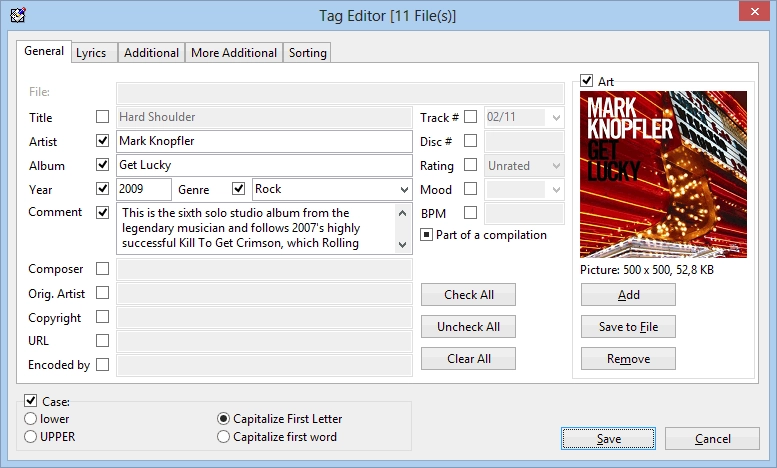Open the Track # dropdown arrow

[556, 117]
